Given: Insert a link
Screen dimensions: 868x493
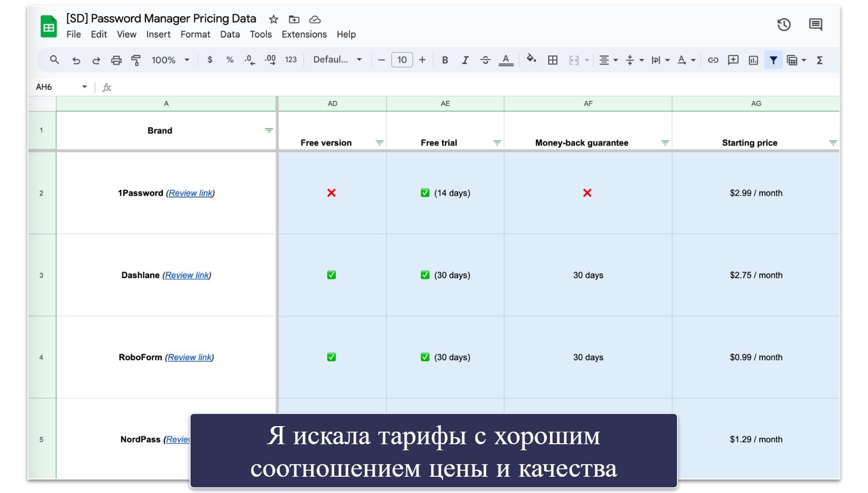Looking at the screenshot, I should [x=713, y=60].
